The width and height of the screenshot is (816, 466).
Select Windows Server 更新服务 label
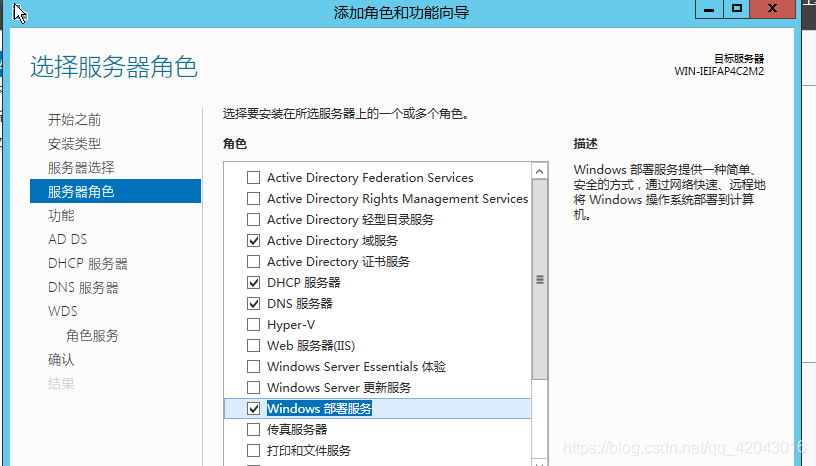(339, 387)
